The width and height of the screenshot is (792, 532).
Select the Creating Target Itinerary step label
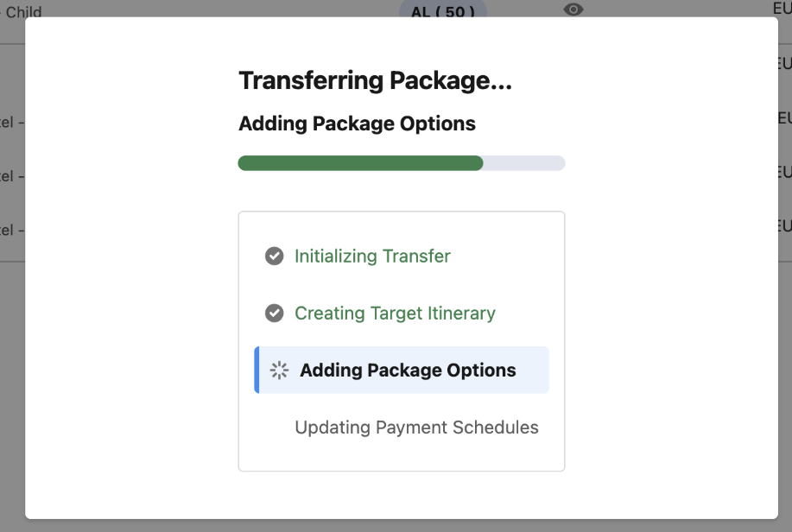(395, 313)
